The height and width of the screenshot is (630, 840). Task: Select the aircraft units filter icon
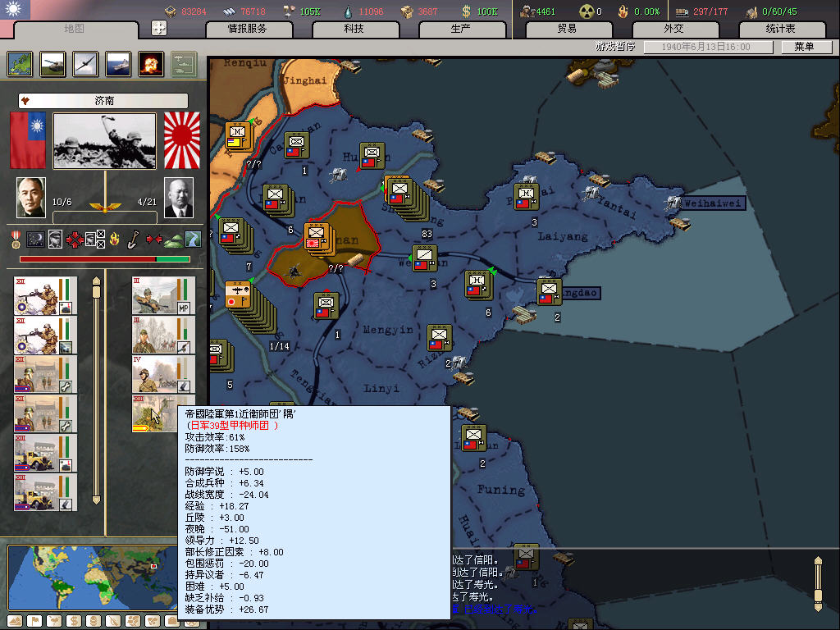tap(85, 64)
